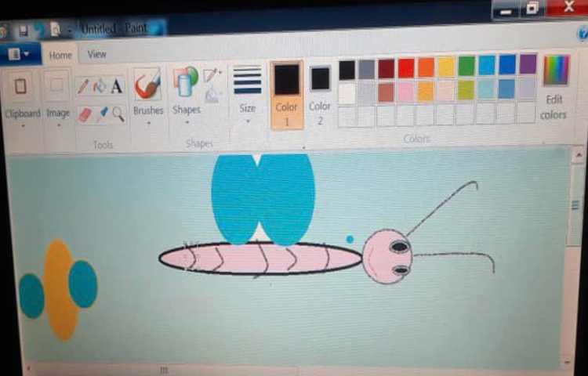Select the Color 1 button
This screenshot has height=376, width=588.
click(287, 95)
